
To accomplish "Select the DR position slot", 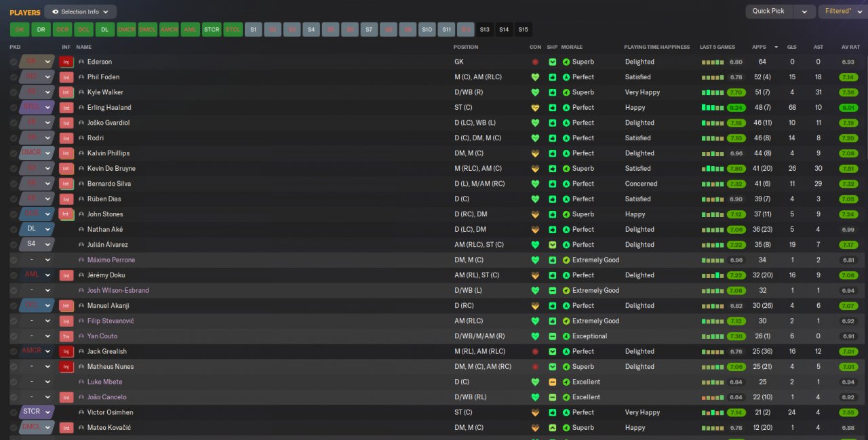I will [41, 30].
